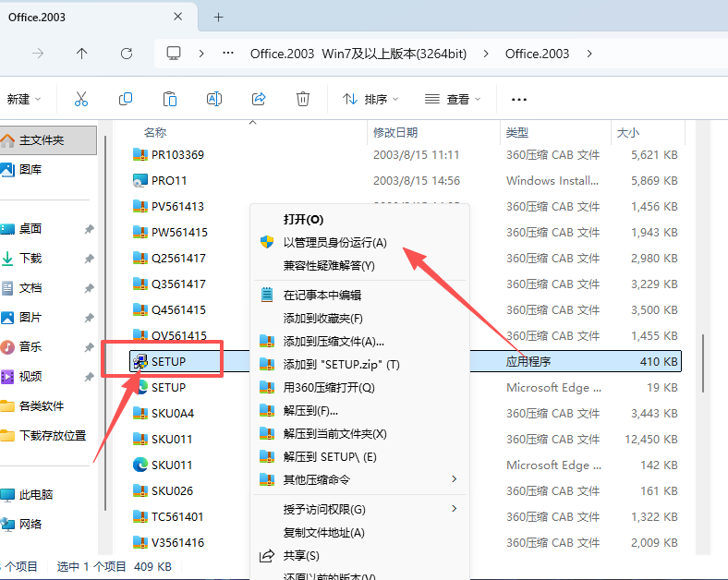Image resolution: width=728 pixels, height=580 pixels.
Task: Expand chevron after the Win7 folder breadcrumb
Action: [486, 54]
